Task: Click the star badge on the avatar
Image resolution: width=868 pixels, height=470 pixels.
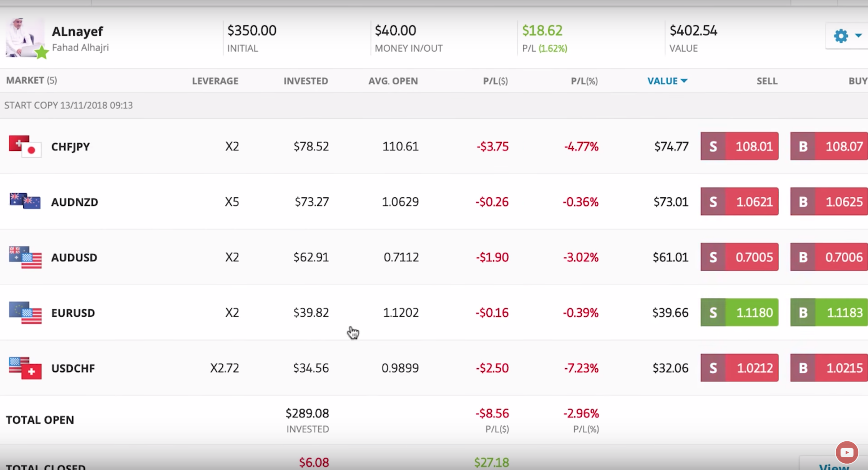Action: click(x=42, y=53)
